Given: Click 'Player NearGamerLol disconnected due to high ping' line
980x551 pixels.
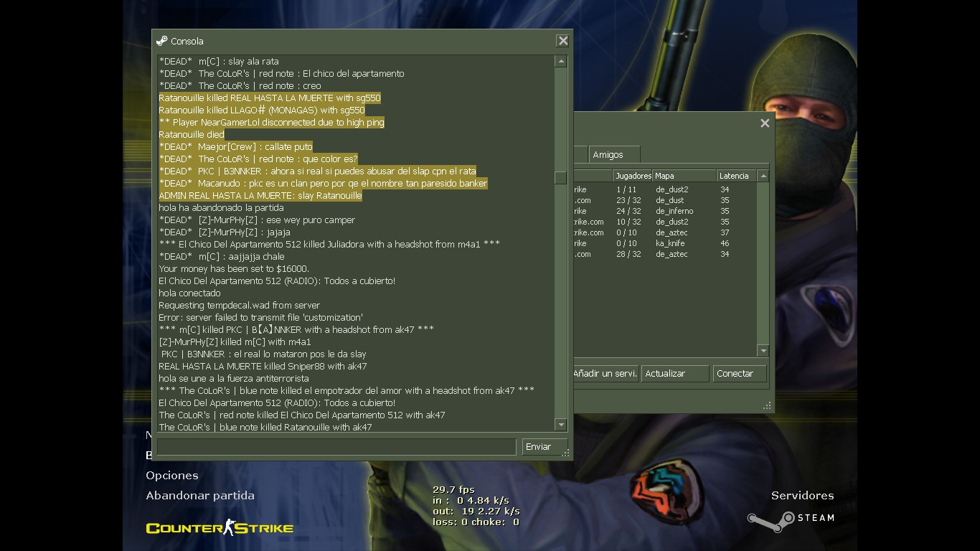Looking at the screenshot, I should coord(271,122).
